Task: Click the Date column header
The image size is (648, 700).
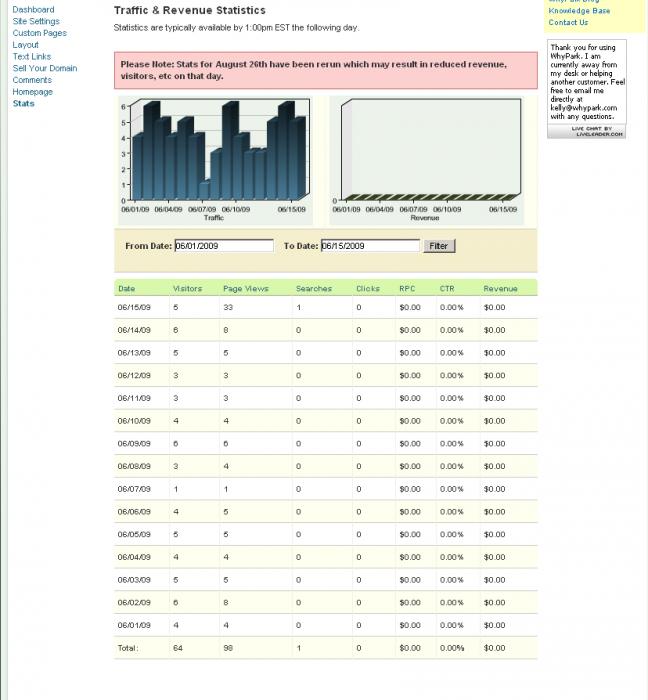Action: coord(127,288)
